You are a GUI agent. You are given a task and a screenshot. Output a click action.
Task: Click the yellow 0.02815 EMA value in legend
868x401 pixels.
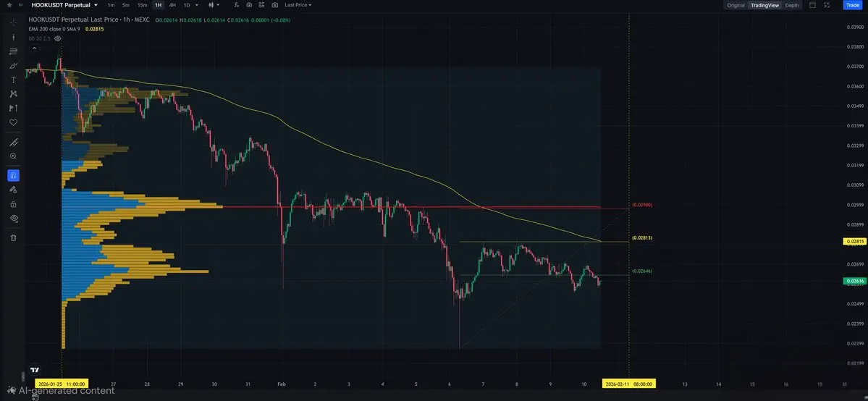click(94, 29)
